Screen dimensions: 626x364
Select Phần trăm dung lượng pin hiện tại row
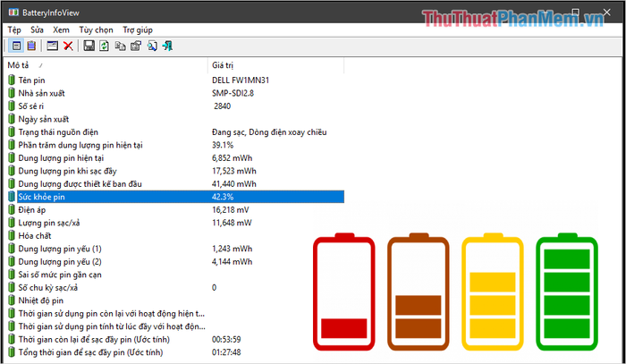click(x=175, y=145)
